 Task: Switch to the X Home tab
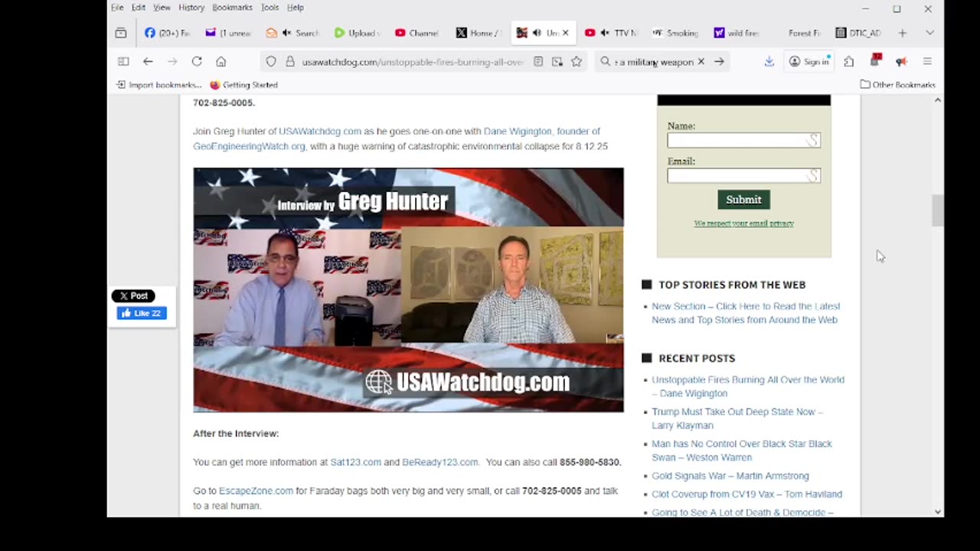point(478,33)
